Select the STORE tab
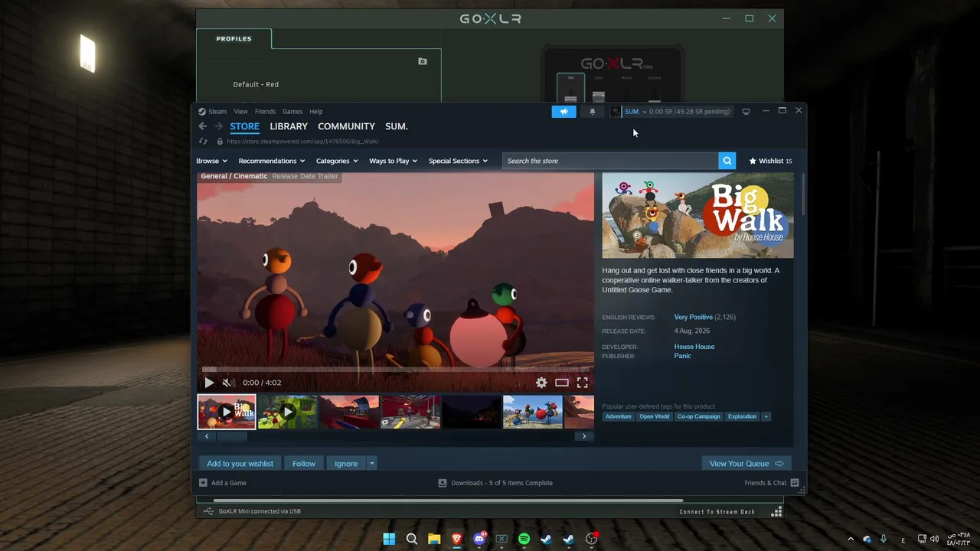The height and width of the screenshot is (551, 980). pos(245,126)
